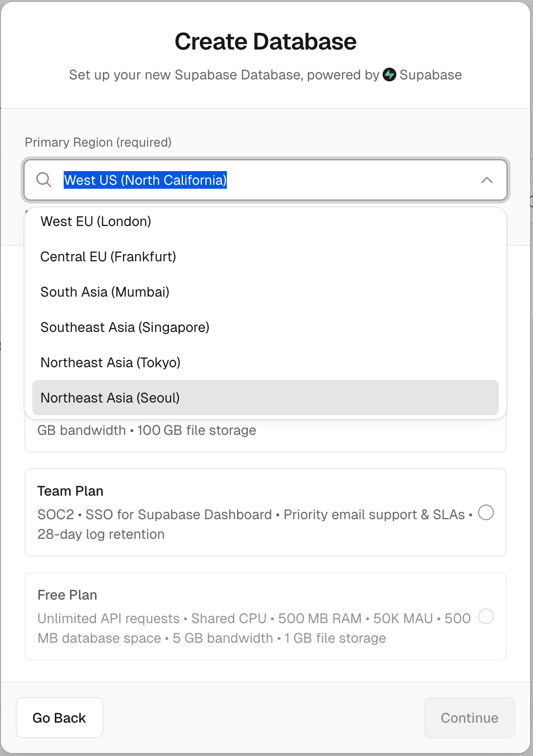Click the Free Plan features description

254,628
